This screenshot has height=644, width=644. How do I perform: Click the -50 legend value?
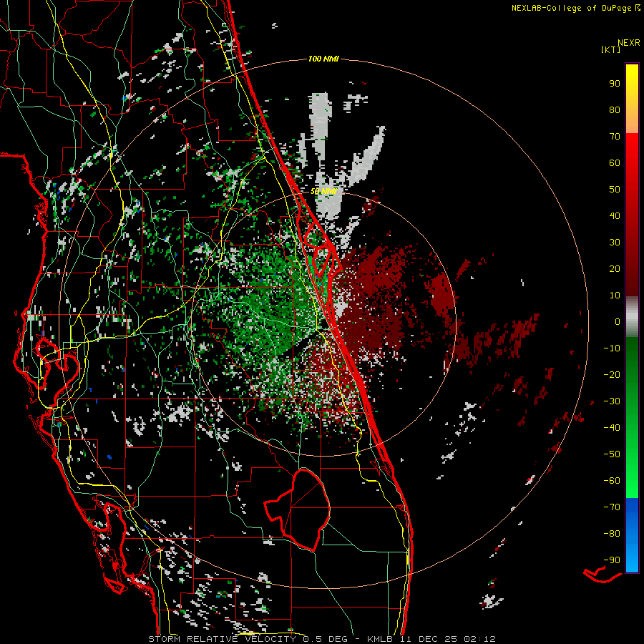[612, 454]
